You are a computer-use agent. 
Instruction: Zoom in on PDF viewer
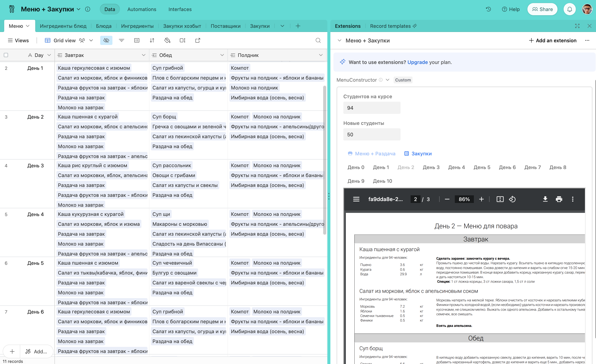481,199
